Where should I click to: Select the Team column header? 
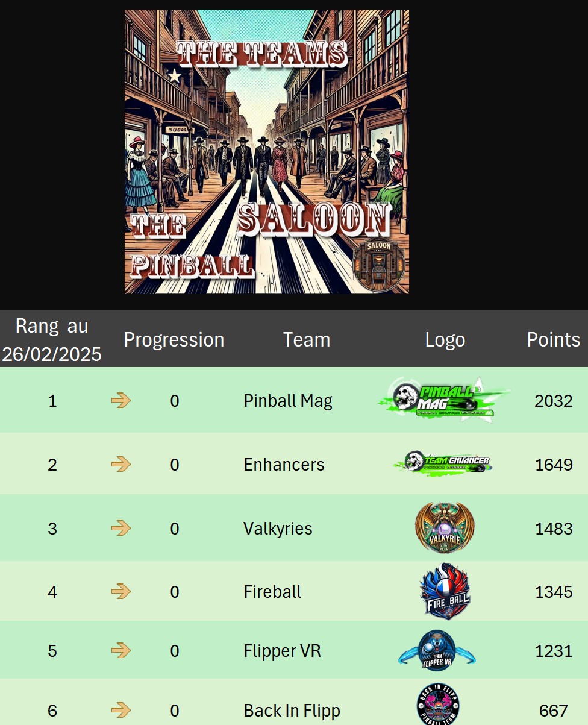coord(307,339)
